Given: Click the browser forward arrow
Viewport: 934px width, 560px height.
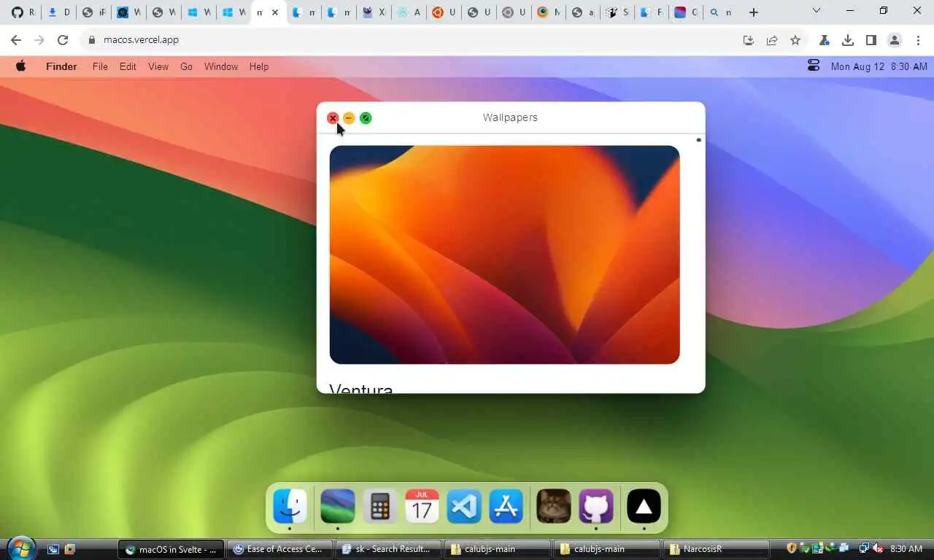Looking at the screenshot, I should click(39, 40).
